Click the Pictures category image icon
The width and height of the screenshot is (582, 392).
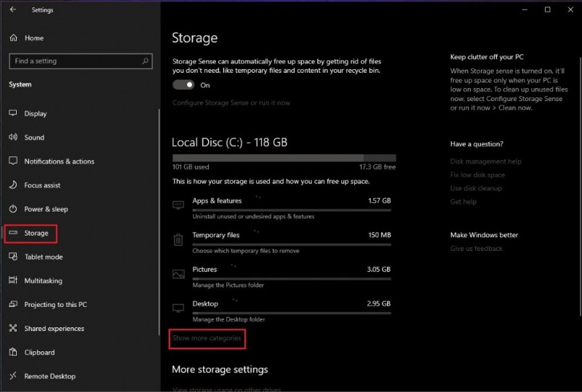pyautogui.click(x=178, y=274)
